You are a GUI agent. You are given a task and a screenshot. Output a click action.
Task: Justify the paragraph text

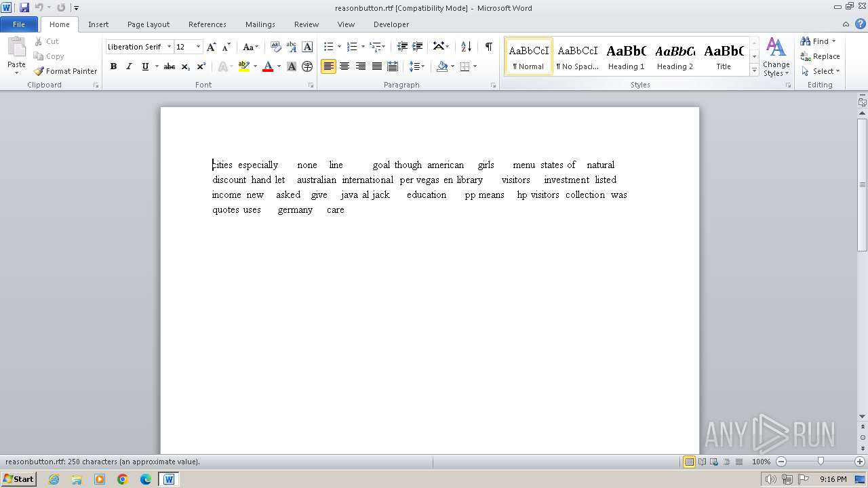point(376,66)
